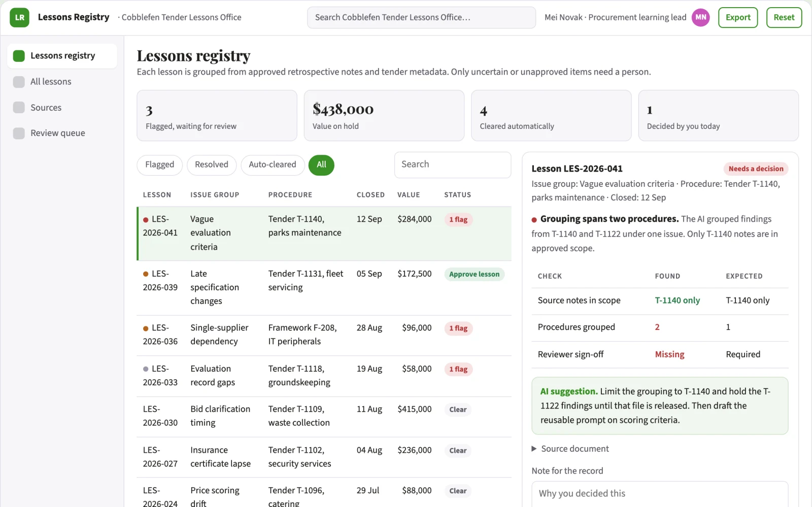This screenshot has height=507, width=812.
Task: Click the 1 flag badge for LES-2026-036
Action: [458, 328]
